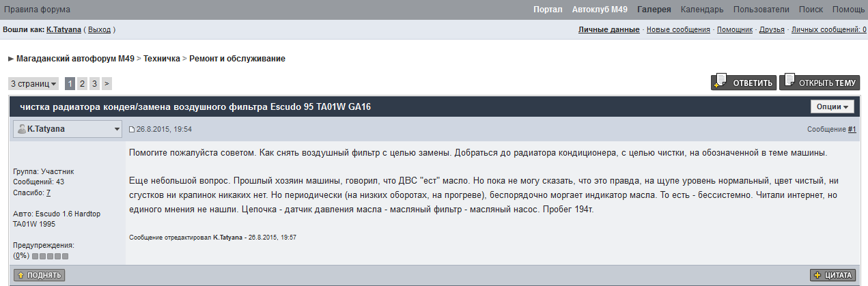Click the Выход logout link
The height and width of the screenshot is (286, 868).
pyautogui.click(x=100, y=30)
